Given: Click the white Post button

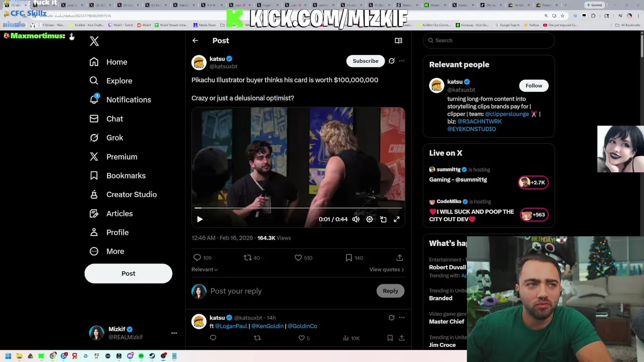Looking at the screenshot, I should (128, 274).
